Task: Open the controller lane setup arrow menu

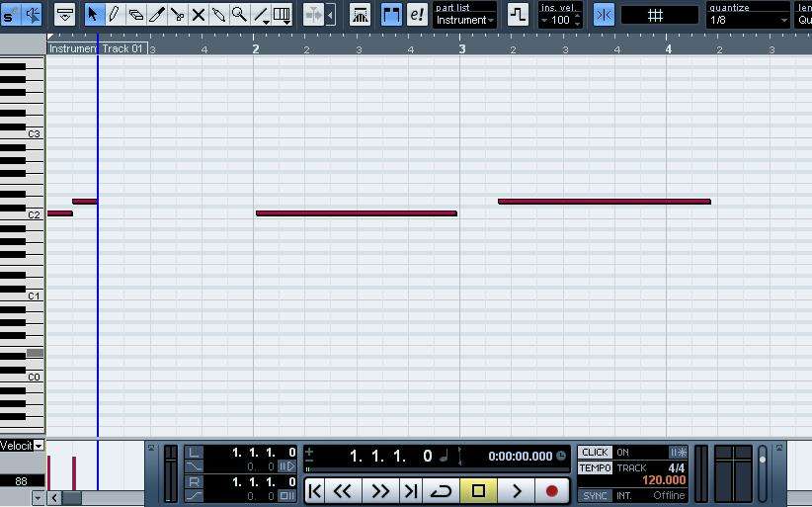Action: [x=38, y=498]
